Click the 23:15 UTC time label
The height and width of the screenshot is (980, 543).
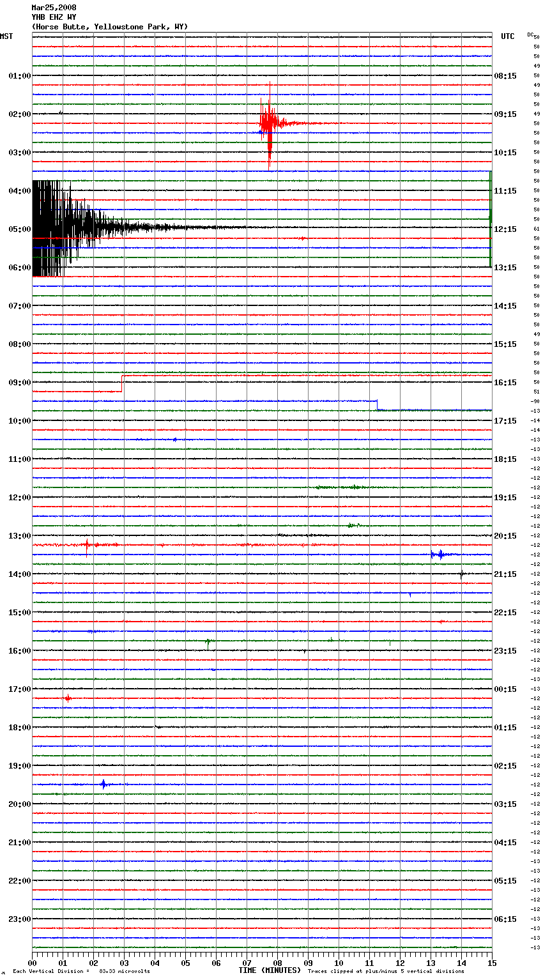(505, 651)
